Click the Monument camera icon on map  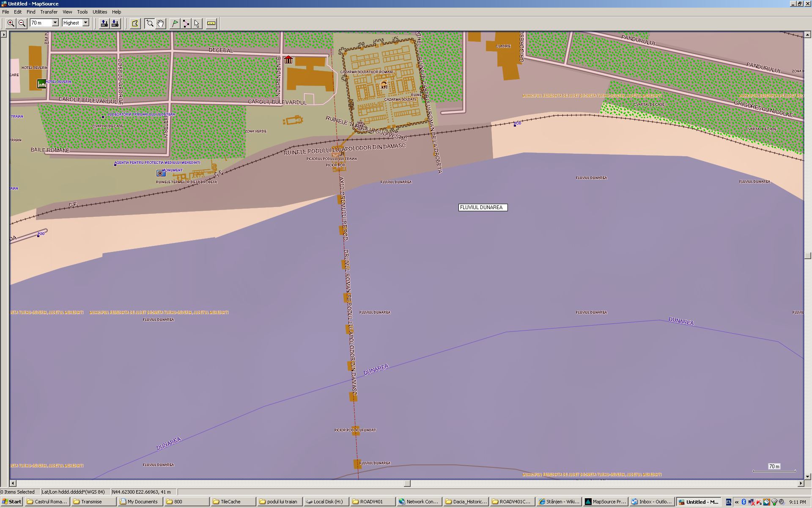pos(161,173)
